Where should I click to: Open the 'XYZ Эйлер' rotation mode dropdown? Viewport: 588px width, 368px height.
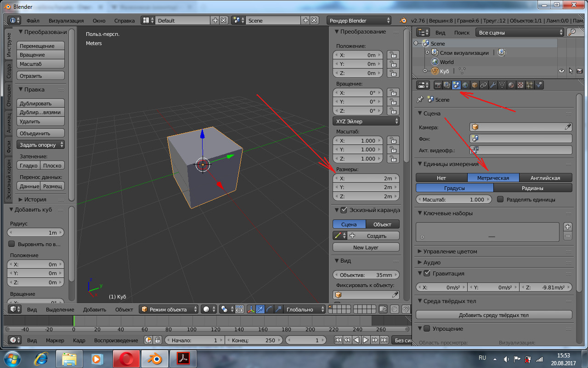tap(366, 121)
